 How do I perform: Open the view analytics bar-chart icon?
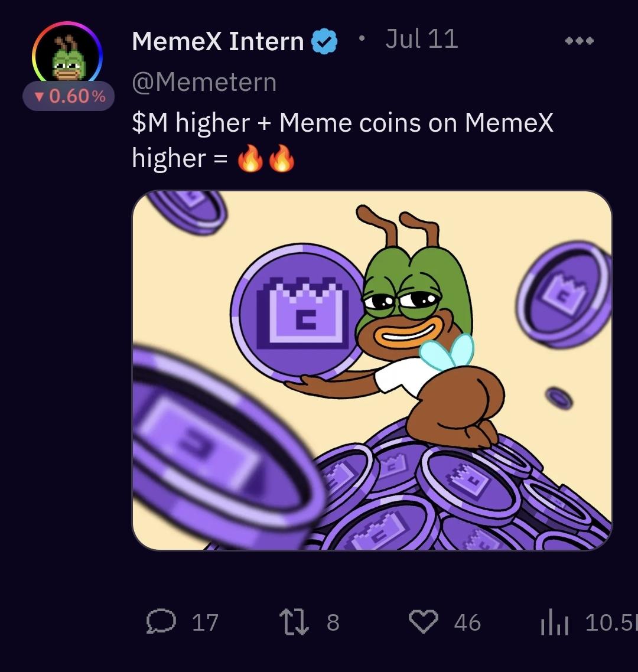coord(554,621)
